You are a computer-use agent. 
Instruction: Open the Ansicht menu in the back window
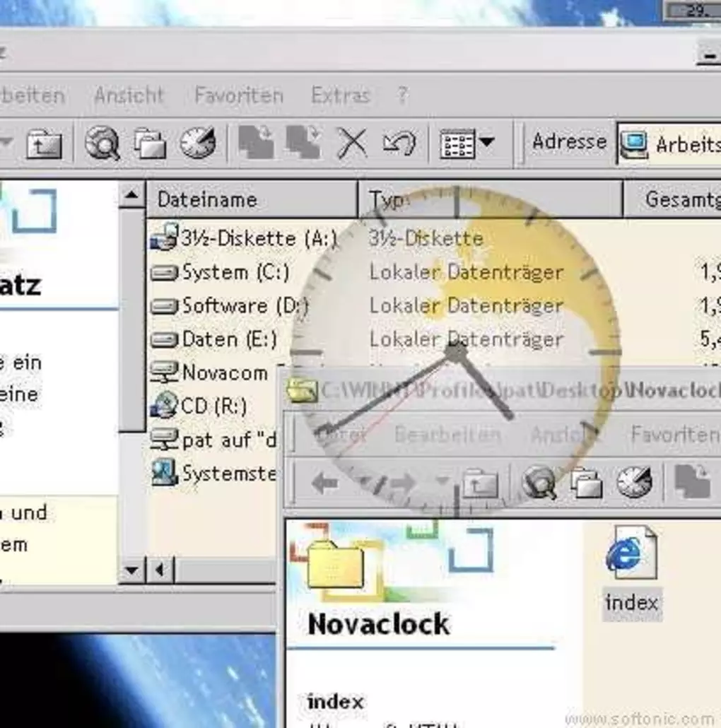click(129, 95)
